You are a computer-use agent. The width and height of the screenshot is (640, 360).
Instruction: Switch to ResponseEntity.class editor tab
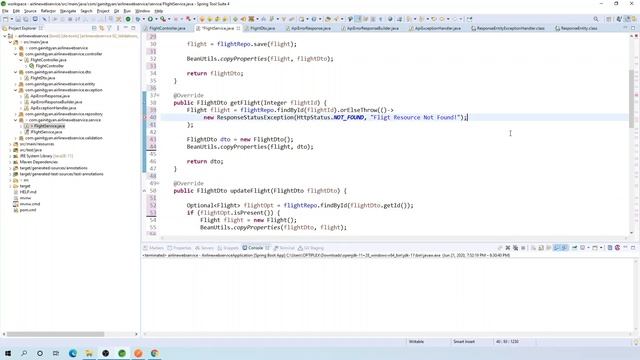click(579, 28)
